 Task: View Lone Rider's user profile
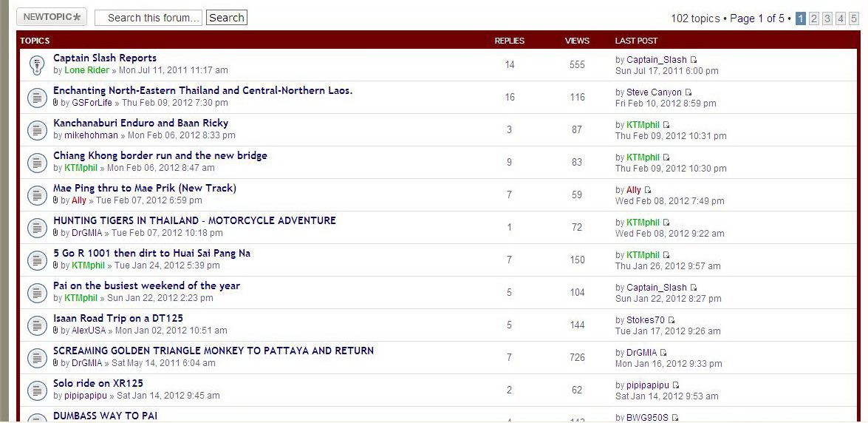[x=86, y=70]
